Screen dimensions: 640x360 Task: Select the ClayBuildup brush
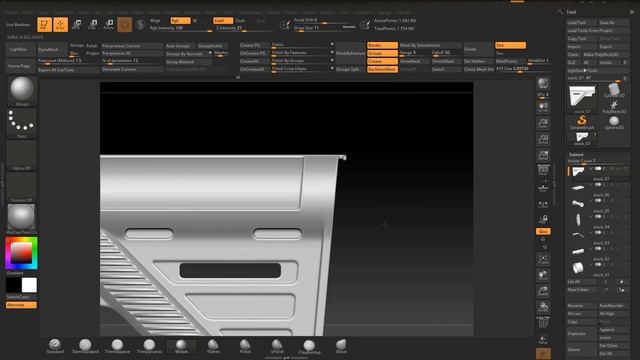pos(309,346)
